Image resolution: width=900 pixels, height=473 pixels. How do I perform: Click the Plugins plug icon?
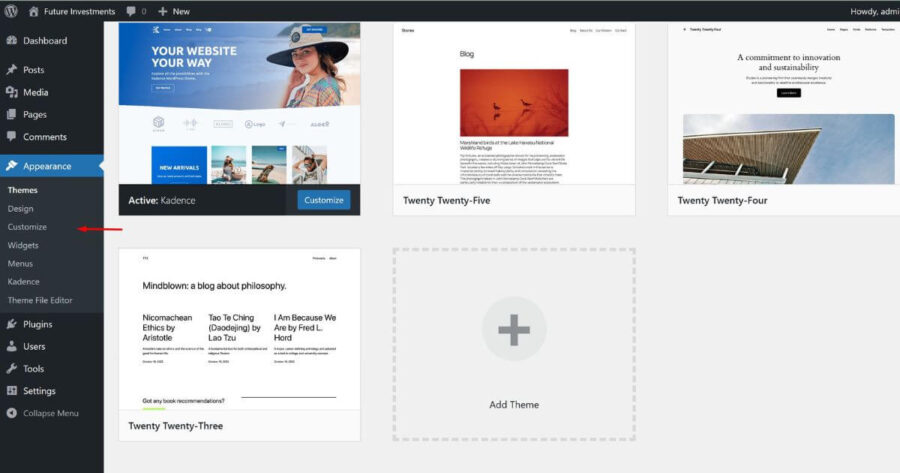point(11,324)
